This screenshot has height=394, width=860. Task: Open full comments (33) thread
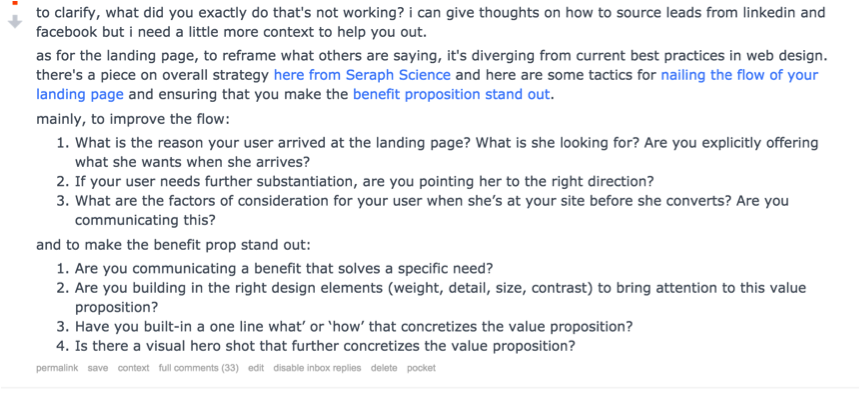point(199,368)
